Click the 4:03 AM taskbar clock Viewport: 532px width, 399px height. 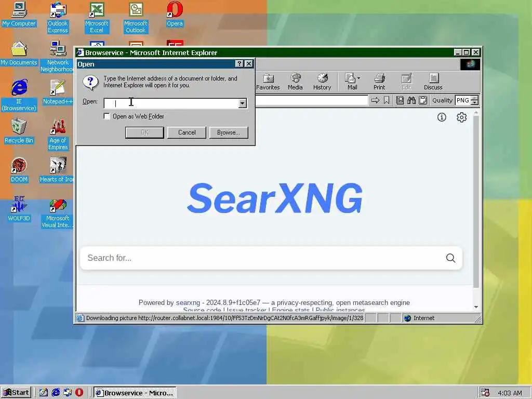point(509,393)
